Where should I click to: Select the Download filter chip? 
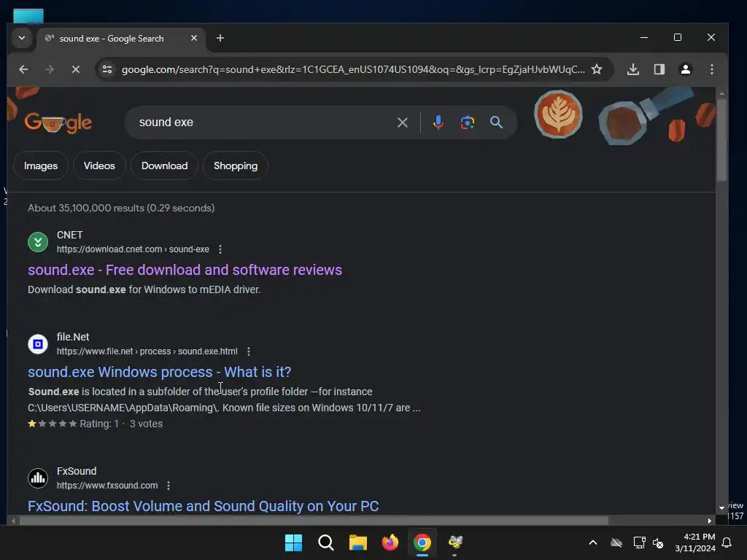164,166
